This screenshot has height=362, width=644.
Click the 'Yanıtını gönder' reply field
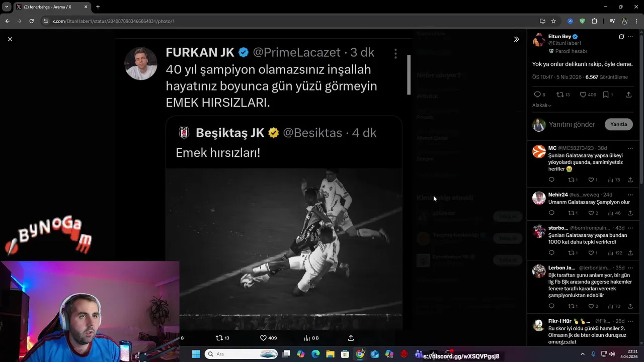pos(572,124)
